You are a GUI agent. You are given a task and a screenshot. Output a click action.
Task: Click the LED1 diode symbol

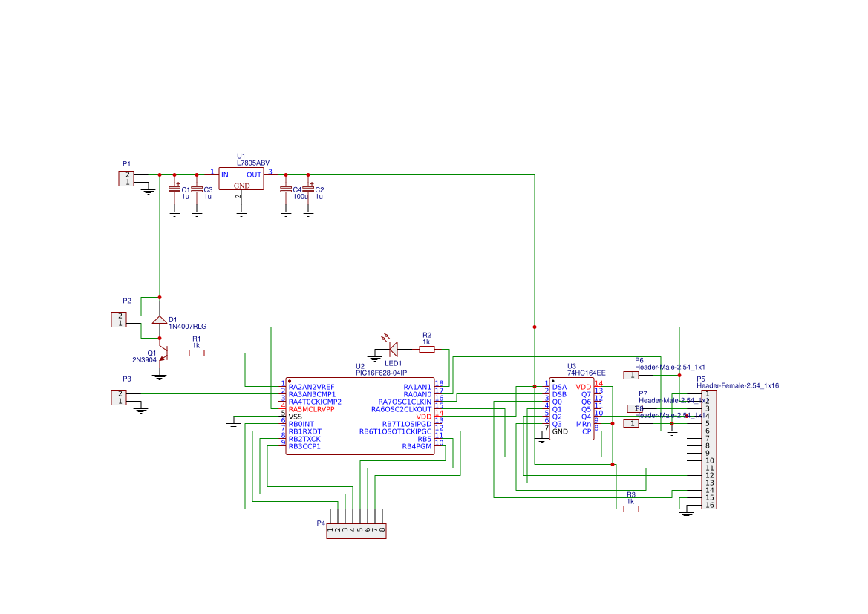(393, 349)
